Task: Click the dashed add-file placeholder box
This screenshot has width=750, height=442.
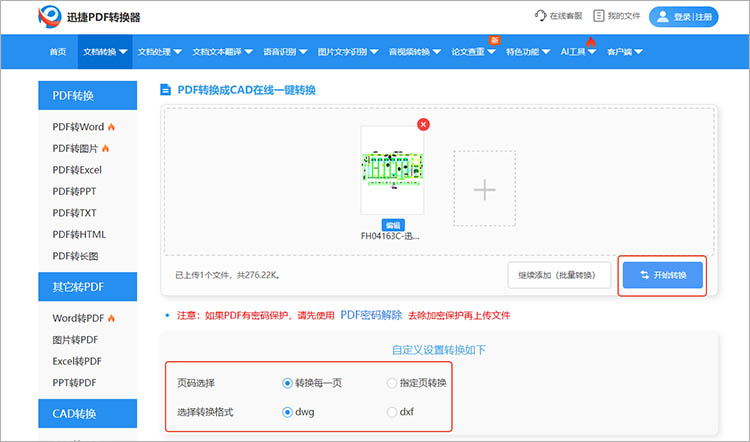Action: click(x=485, y=188)
